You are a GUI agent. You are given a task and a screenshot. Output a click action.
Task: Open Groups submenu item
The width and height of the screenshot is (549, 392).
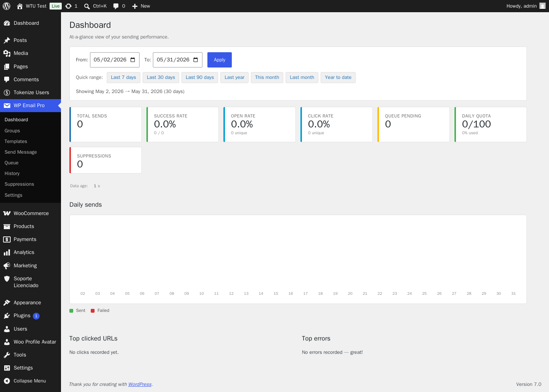[x=12, y=131]
